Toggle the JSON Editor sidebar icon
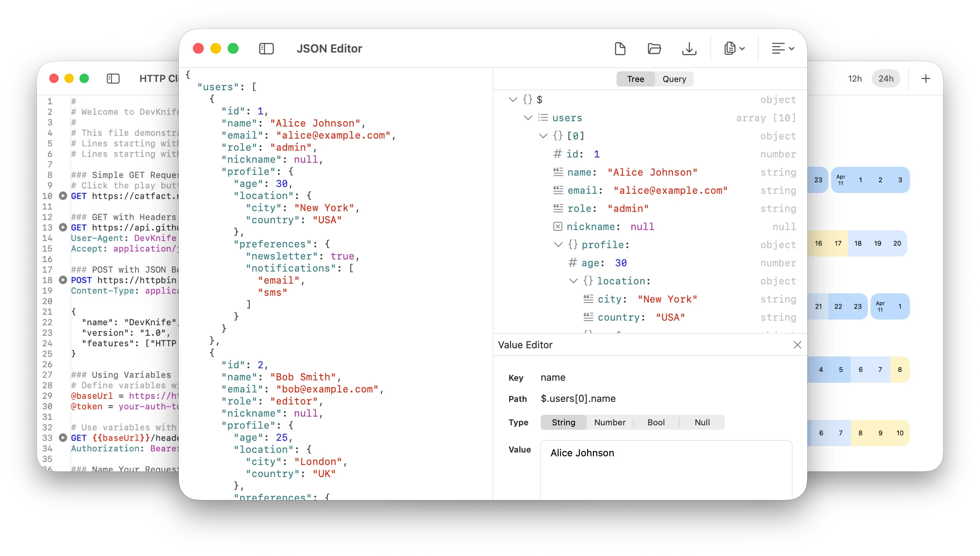Image resolution: width=980 pixels, height=556 pixels. (x=266, y=48)
